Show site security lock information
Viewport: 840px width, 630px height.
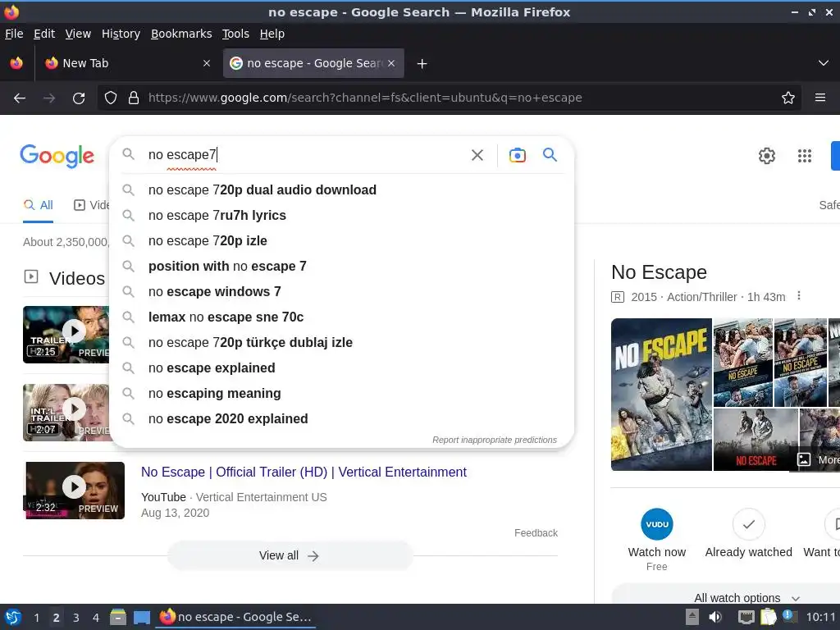(x=134, y=98)
